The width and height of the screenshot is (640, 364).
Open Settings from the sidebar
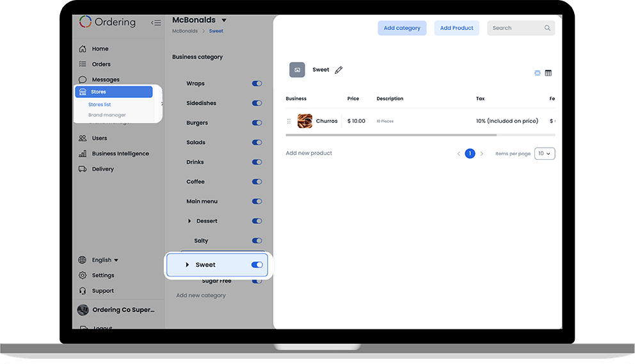point(103,276)
